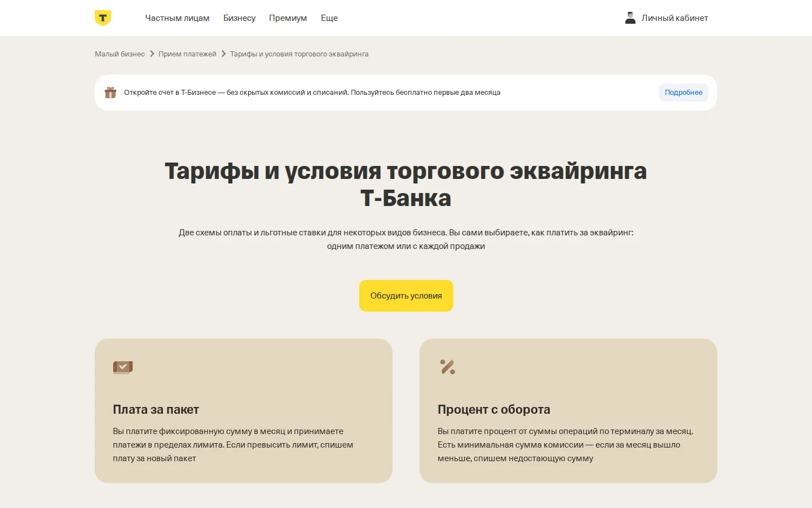Click the package checkmark icon
Viewport: 812px width, 508px height.
pos(123,367)
